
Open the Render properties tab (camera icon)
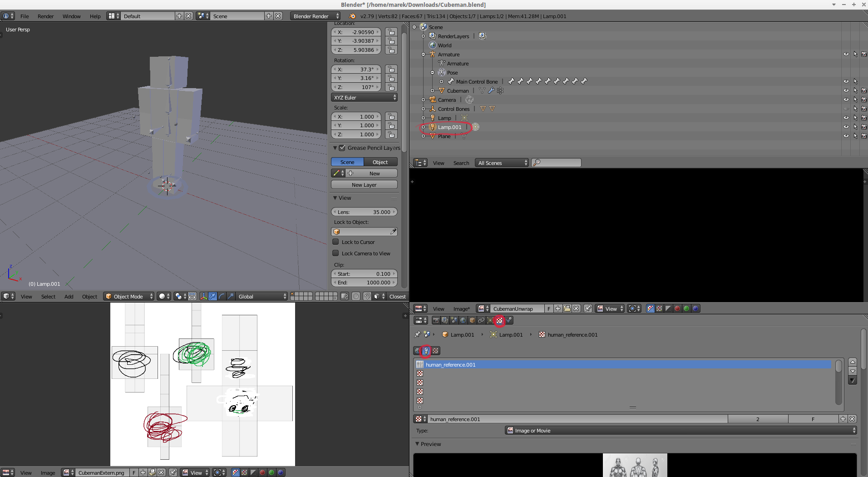coord(436,320)
